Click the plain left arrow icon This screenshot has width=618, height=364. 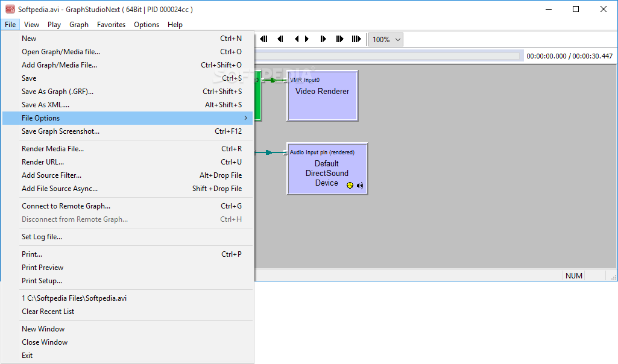(x=297, y=39)
